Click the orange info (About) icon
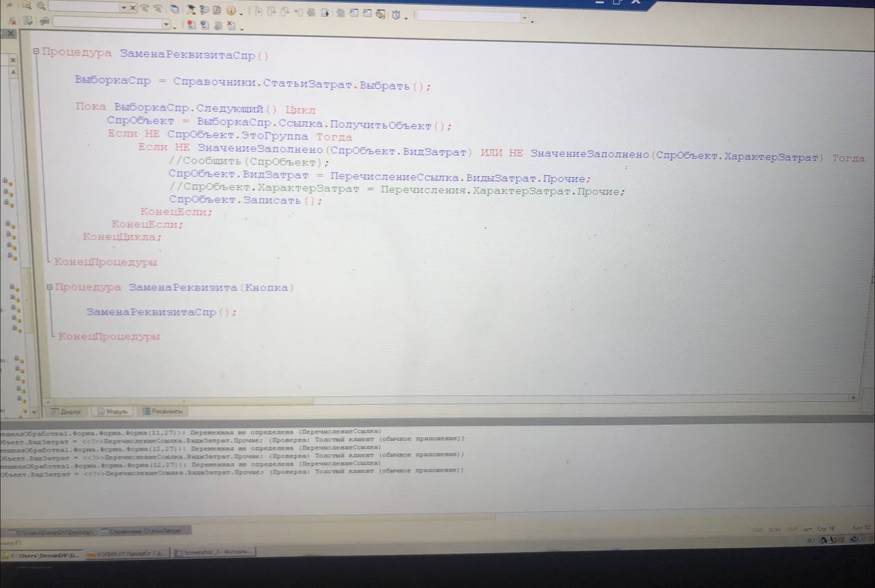This screenshot has width=875, height=588. coord(231,11)
